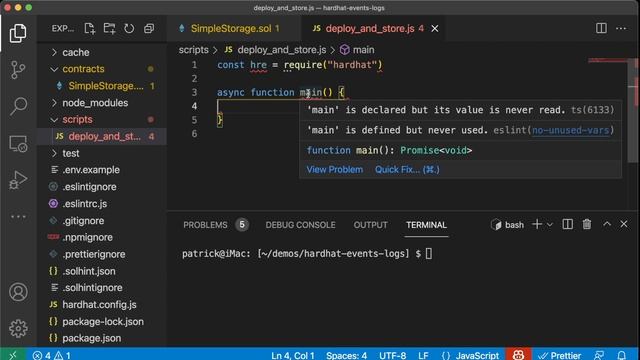Open the package-lock.json file
This screenshot has height=360, width=640.
(102, 322)
